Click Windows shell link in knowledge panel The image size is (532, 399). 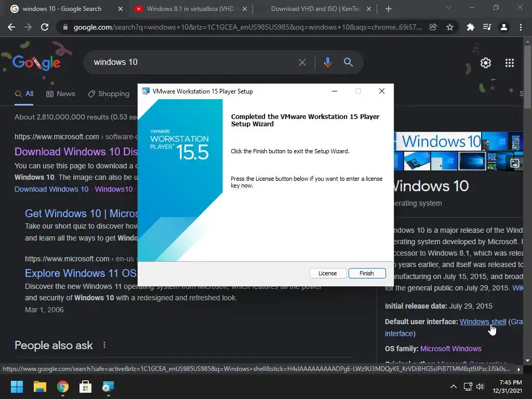[x=483, y=322]
